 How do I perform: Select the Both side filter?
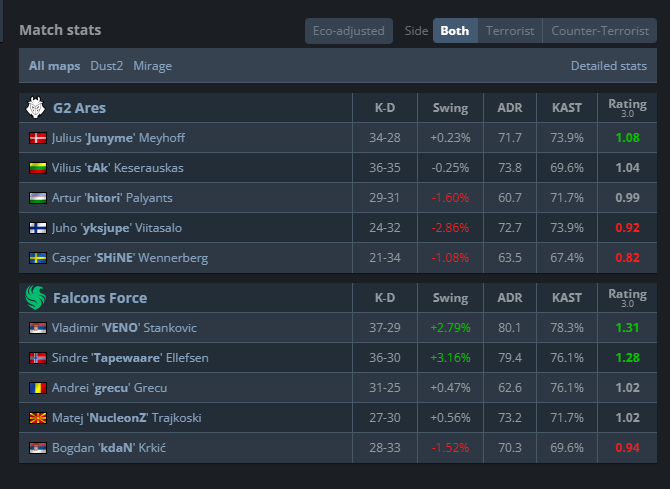455,31
